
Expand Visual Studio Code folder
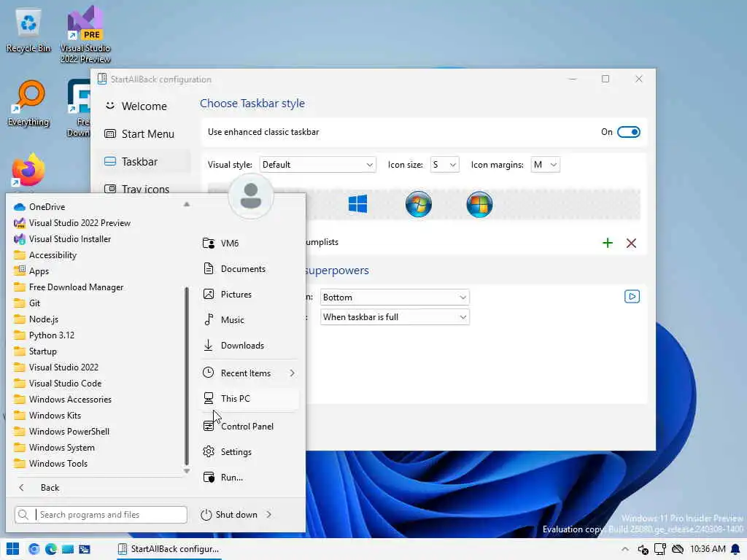[58, 384]
